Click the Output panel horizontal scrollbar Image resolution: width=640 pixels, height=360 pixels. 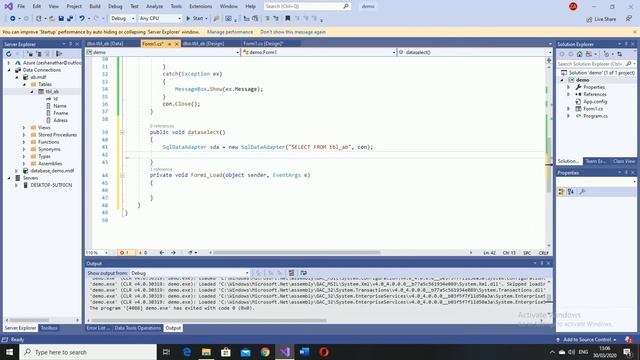209,320
